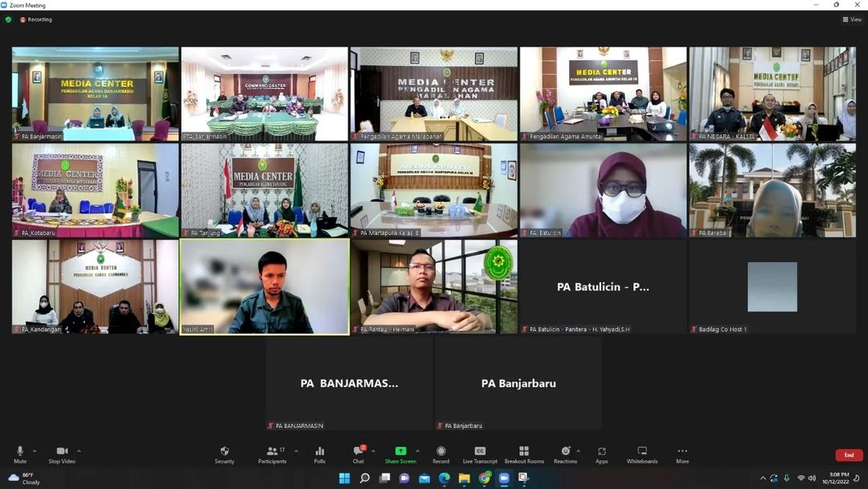Open the View layout menu

(852, 19)
